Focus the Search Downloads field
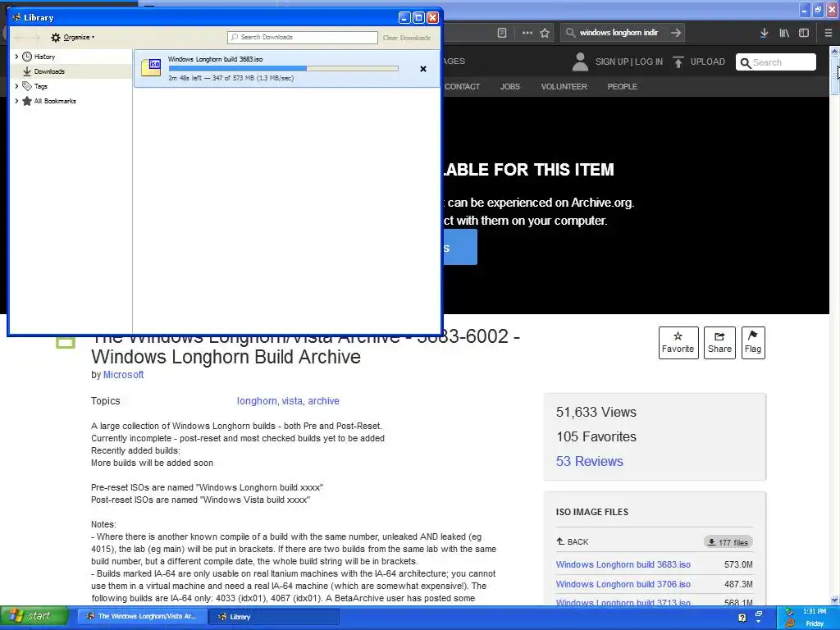Screen dimensions: 840x630 point(303,37)
